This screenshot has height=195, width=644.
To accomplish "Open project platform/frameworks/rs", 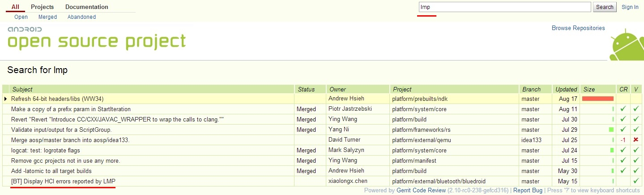I will pyautogui.click(x=421, y=130).
